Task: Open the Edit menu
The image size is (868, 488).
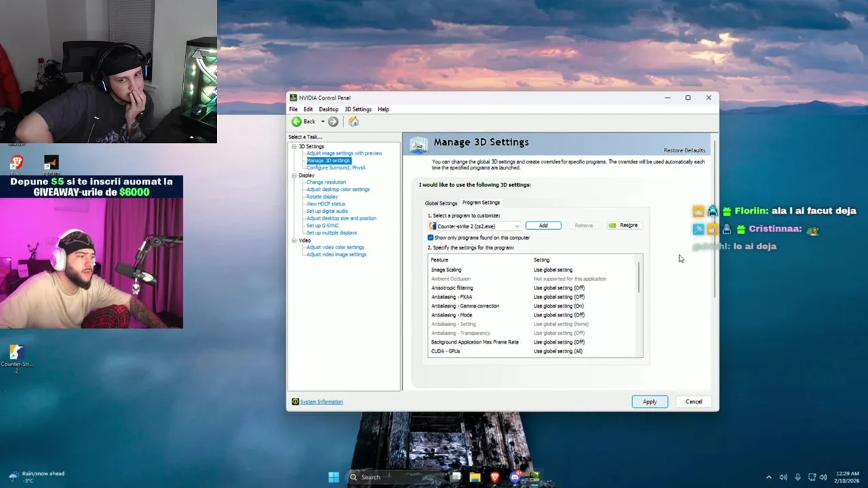Action: [308, 109]
